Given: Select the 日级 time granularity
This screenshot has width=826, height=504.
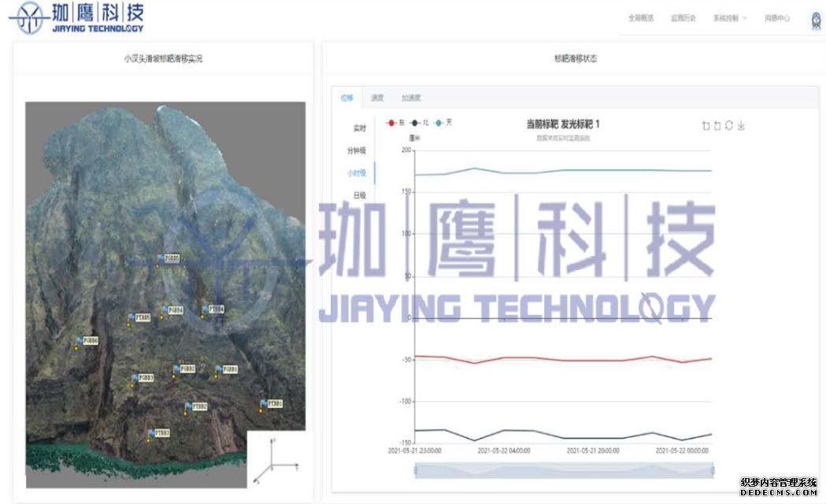Looking at the screenshot, I should pyautogui.click(x=359, y=195).
